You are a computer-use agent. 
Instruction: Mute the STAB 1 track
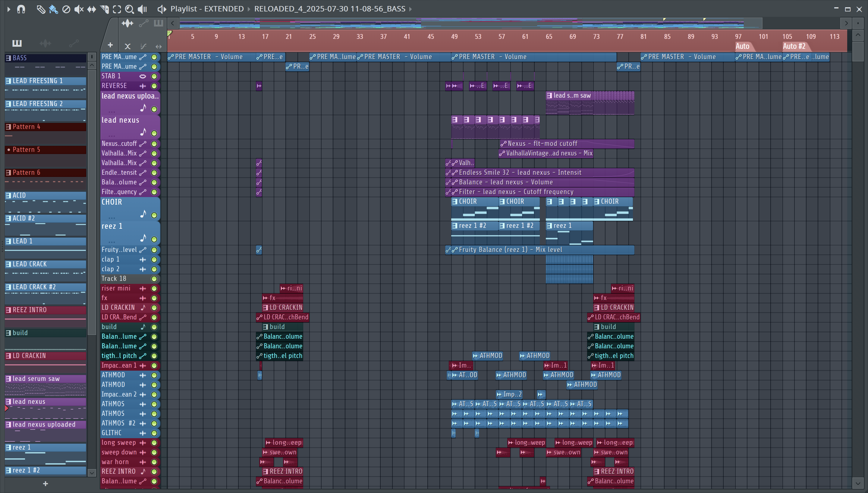pos(154,77)
